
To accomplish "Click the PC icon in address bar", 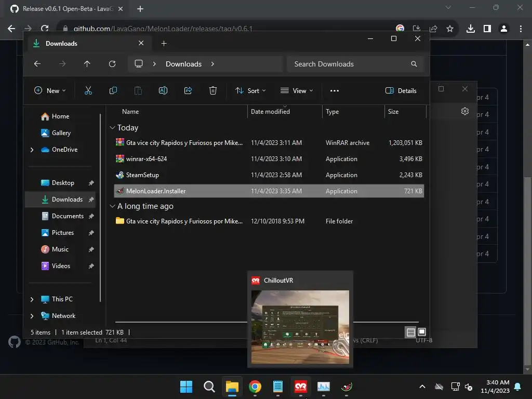I will (138, 64).
